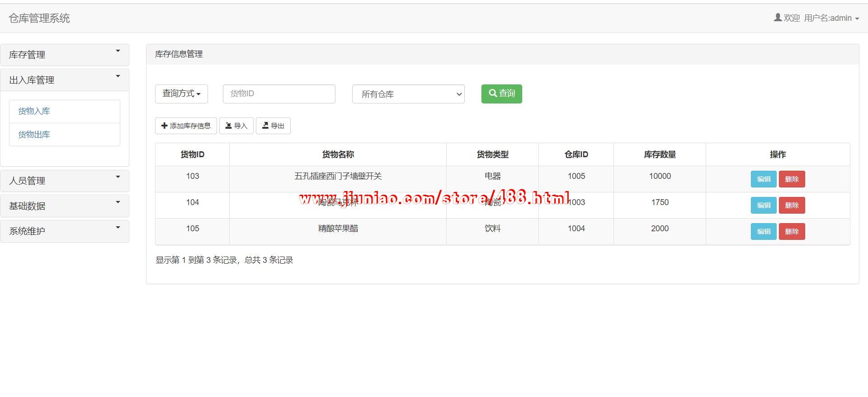
Task: Collapse the 出入库管理 sidebar section
Action: [65, 80]
